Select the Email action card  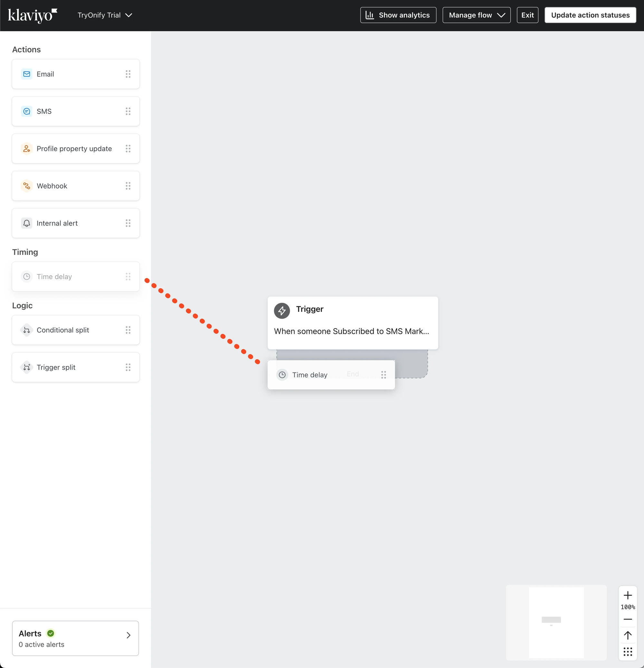tap(76, 74)
